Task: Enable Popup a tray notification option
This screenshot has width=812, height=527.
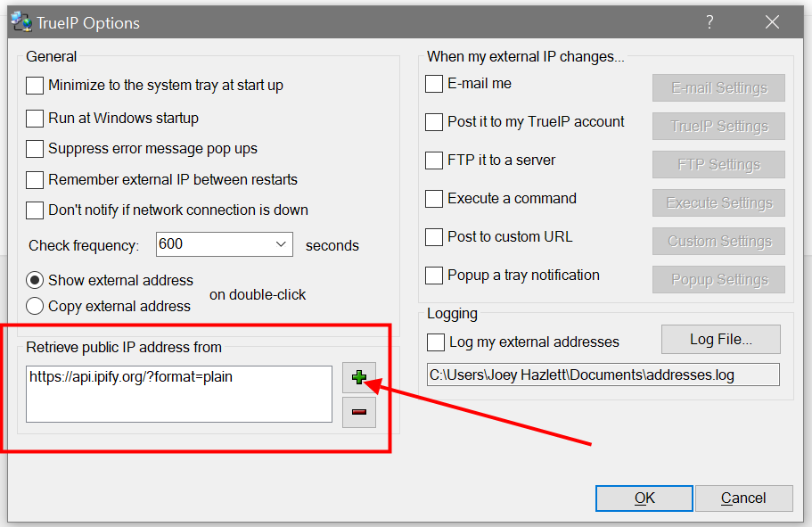Action: point(434,276)
